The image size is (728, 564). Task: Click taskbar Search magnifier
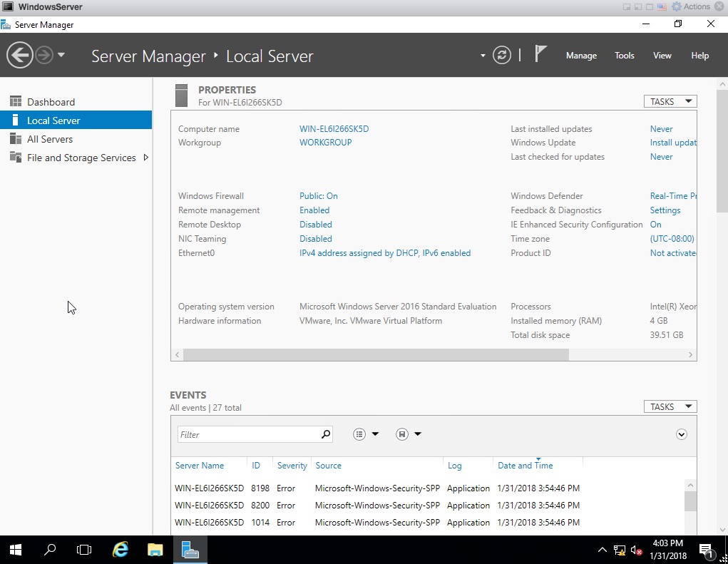[x=50, y=550]
